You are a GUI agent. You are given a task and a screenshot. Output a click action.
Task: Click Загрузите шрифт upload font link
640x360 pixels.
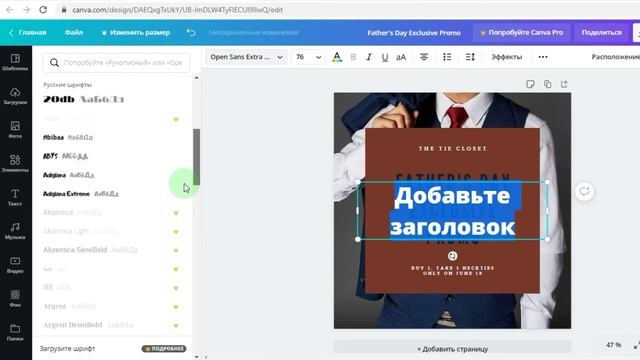pyautogui.click(x=67, y=349)
